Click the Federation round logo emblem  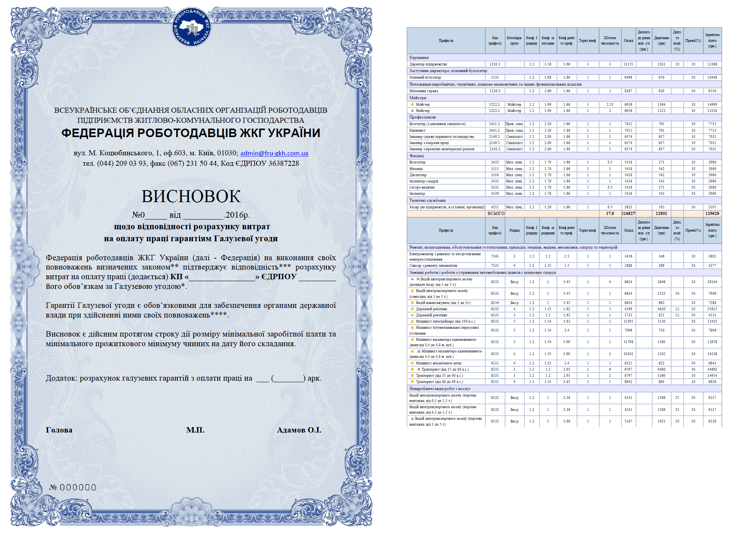tap(192, 27)
